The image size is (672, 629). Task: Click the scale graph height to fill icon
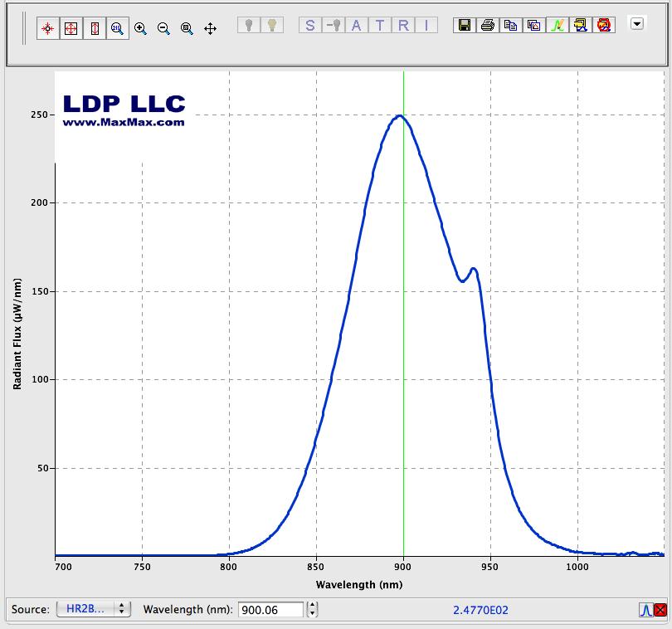click(95, 29)
